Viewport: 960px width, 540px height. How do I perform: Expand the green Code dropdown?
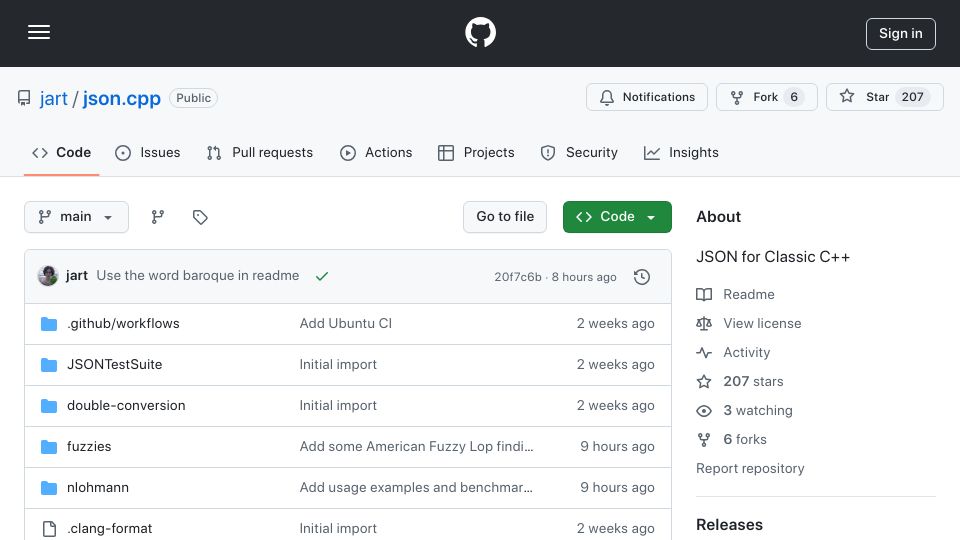tap(617, 217)
